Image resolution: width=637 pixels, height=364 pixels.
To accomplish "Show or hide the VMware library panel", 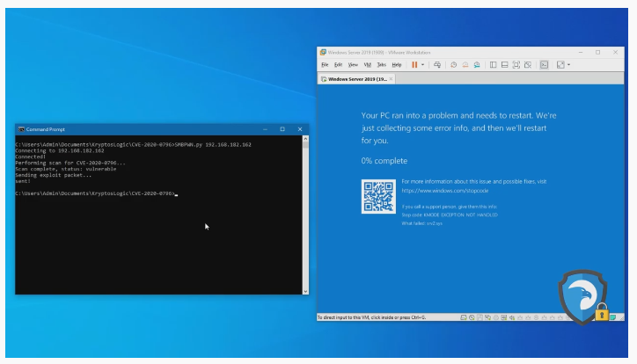I will (x=493, y=65).
